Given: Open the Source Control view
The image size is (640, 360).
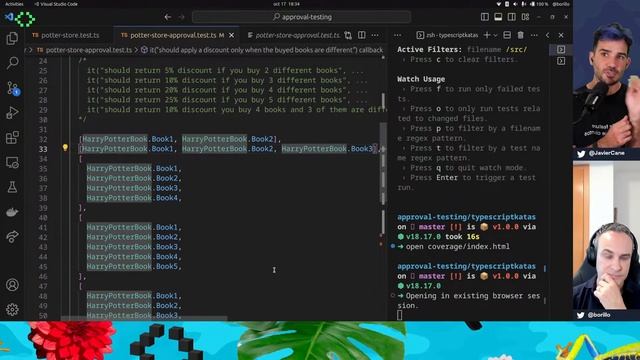Looking at the screenshot, I should click(12, 88).
